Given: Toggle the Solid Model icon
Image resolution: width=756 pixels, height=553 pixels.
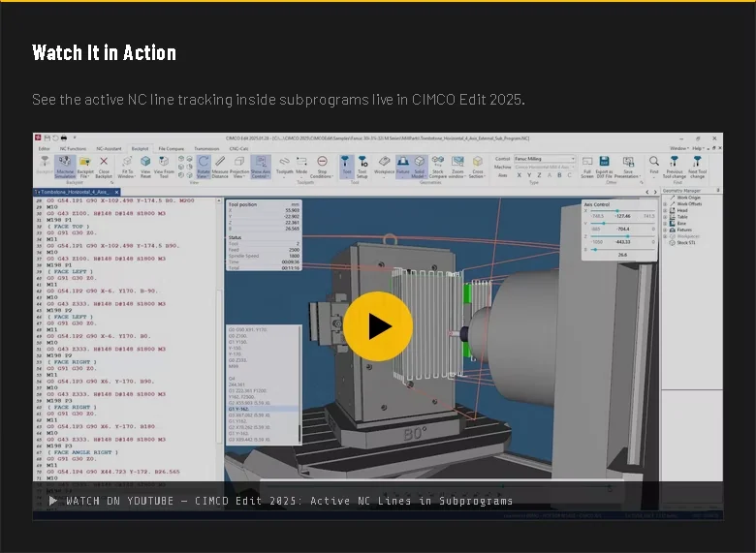Looking at the screenshot, I should (x=420, y=167).
